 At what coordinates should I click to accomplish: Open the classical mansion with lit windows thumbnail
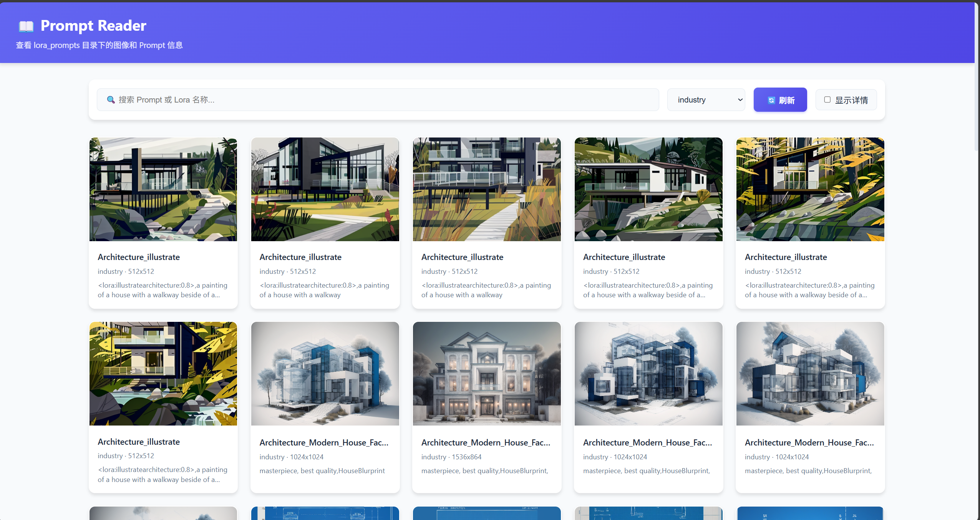click(487, 374)
